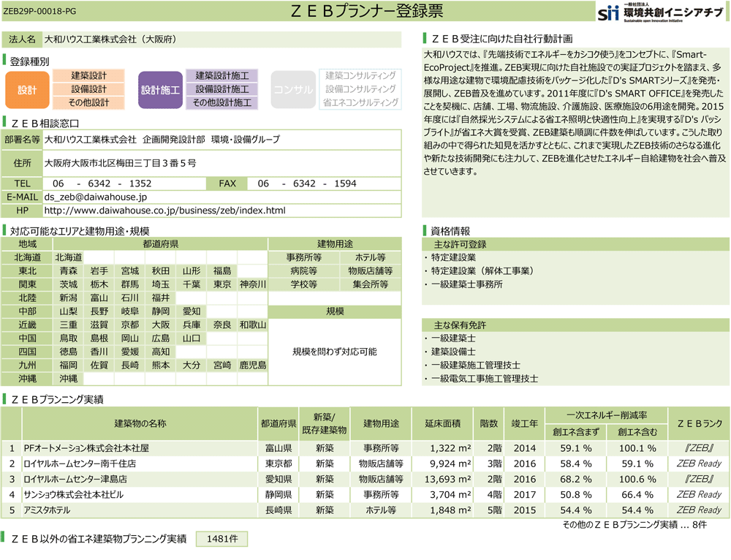Click the 物販店舗等 cell in the building use box

[x=370, y=271]
